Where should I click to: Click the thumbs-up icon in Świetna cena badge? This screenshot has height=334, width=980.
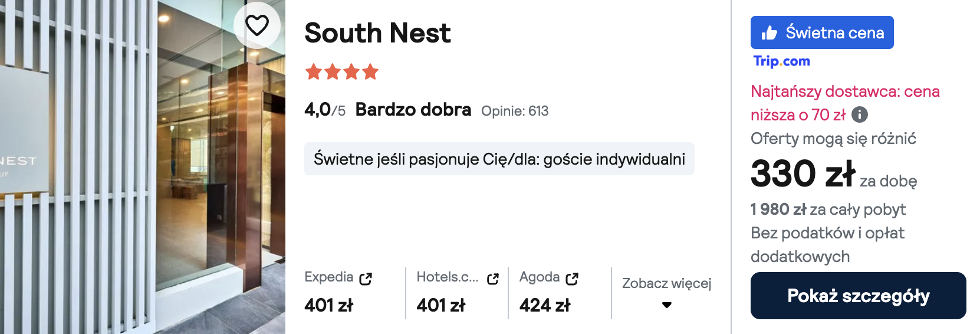(x=769, y=33)
